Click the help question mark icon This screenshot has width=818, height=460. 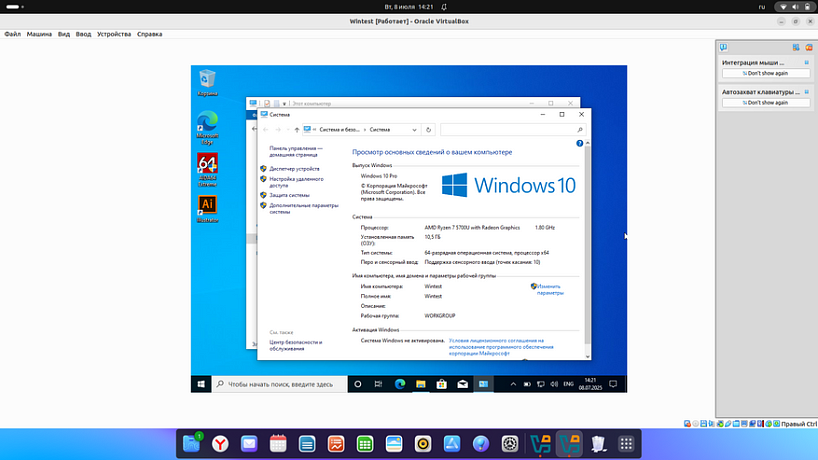[x=580, y=144]
